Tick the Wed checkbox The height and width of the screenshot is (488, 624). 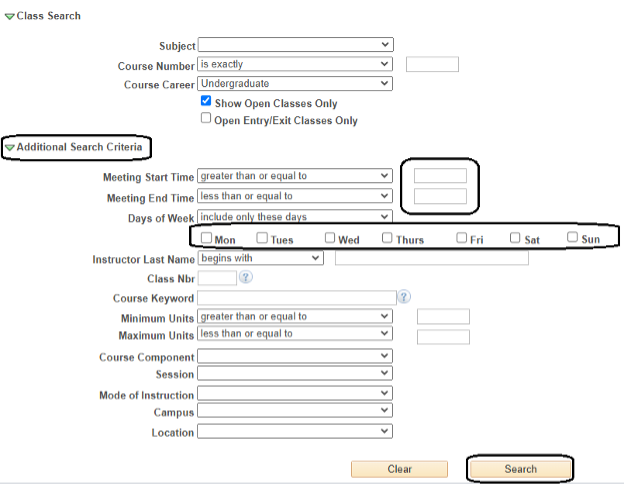pyautogui.click(x=330, y=238)
